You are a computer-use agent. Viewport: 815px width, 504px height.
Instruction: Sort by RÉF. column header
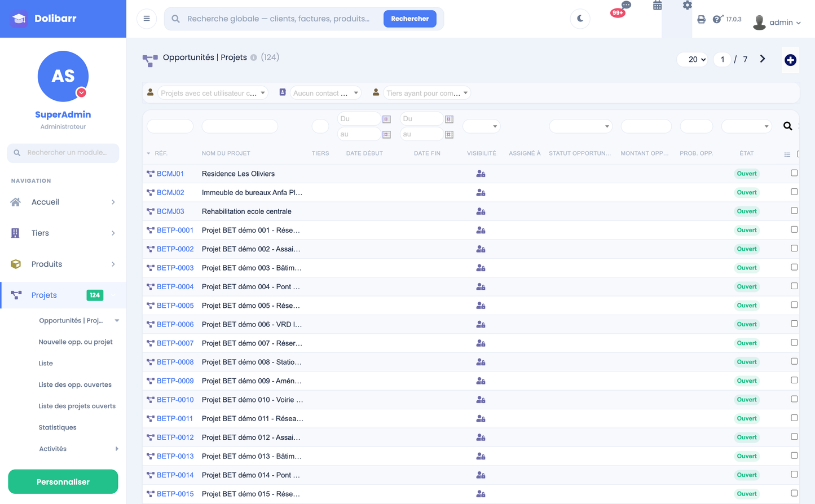click(161, 153)
